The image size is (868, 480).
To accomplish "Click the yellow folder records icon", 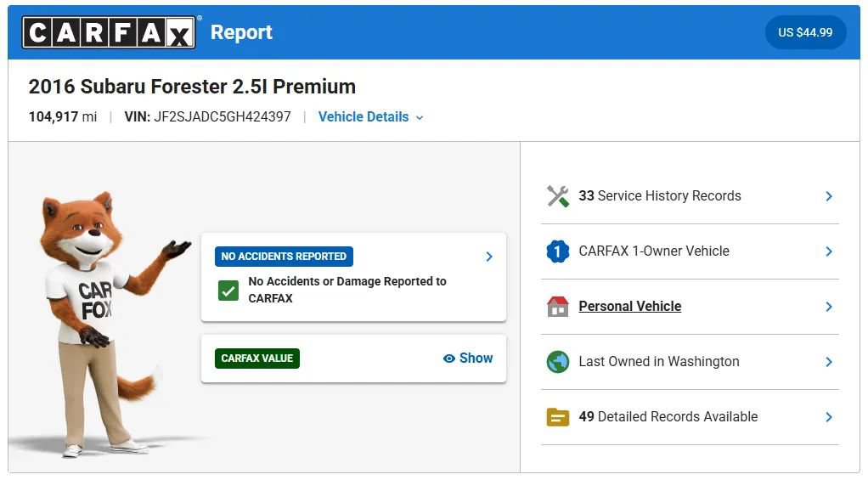I will click(x=557, y=417).
